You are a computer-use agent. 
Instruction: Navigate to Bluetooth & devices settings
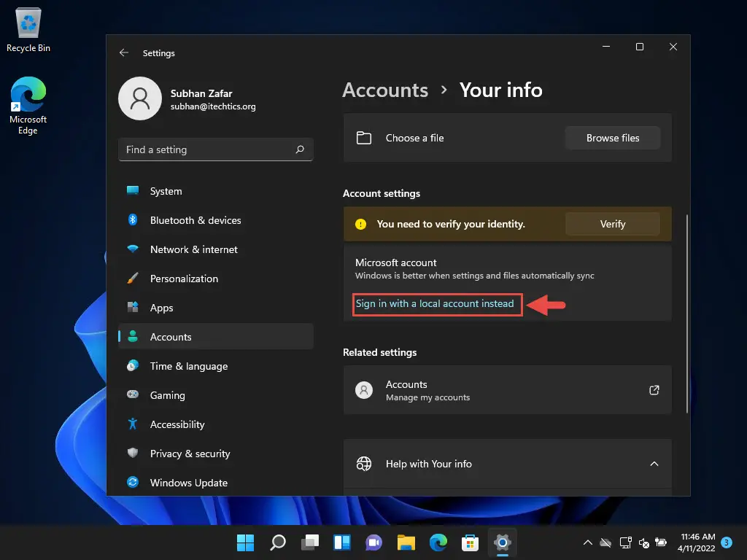[x=195, y=220]
